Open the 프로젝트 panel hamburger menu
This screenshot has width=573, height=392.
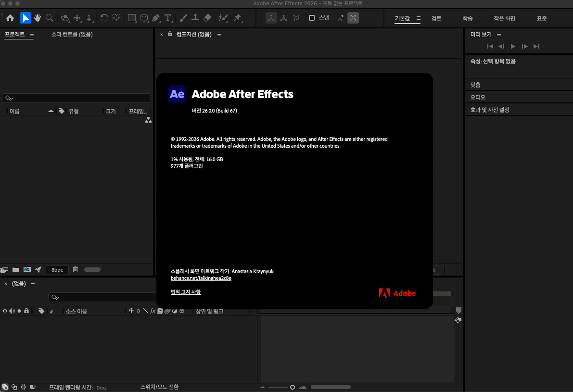[32, 35]
